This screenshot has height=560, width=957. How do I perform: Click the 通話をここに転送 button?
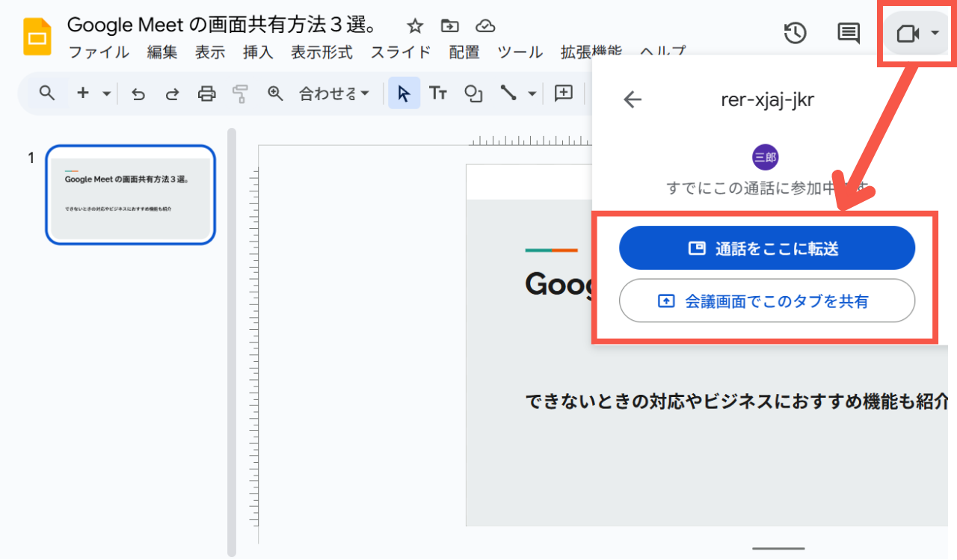click(767, 248)
